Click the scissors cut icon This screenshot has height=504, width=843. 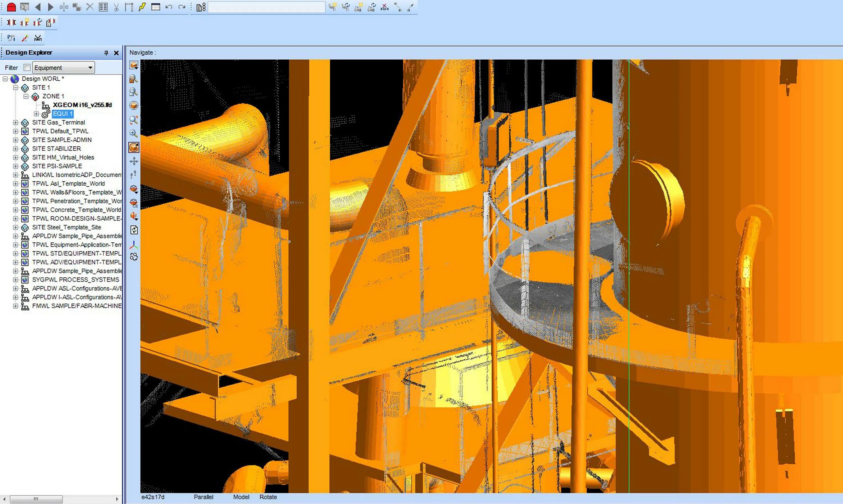pos(116,7)
